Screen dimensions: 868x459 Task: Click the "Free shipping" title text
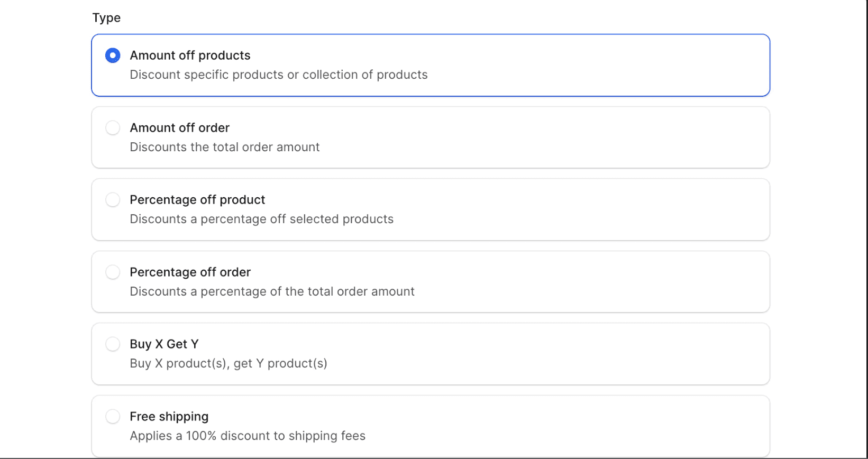[x=169, y=417]
